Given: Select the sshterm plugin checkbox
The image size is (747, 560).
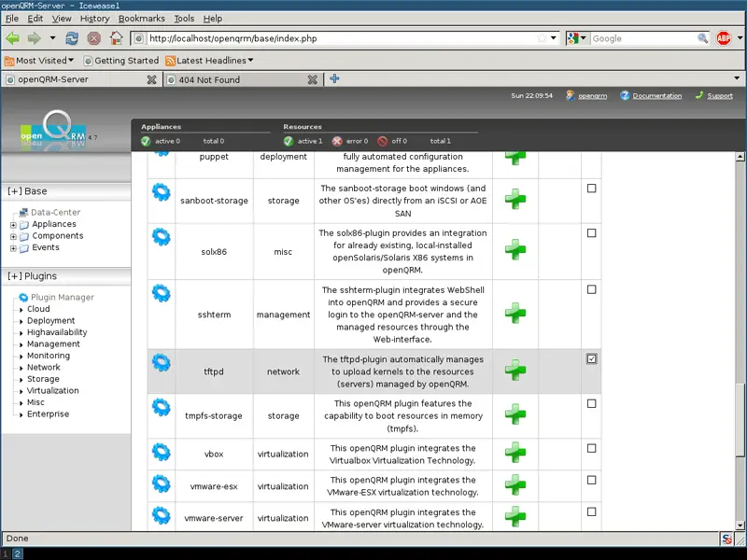Looking at the screenshot, I should pyautogui.click(x=591, y=289).
